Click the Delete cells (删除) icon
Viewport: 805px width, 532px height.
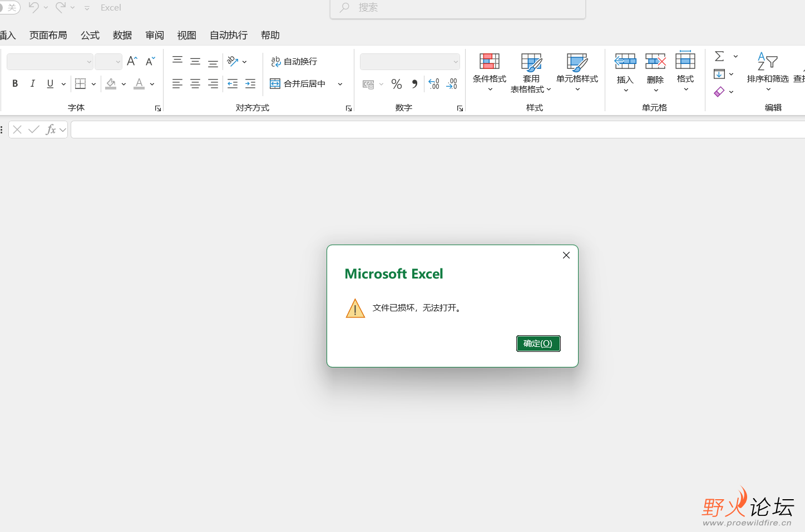tap(655, 61)
